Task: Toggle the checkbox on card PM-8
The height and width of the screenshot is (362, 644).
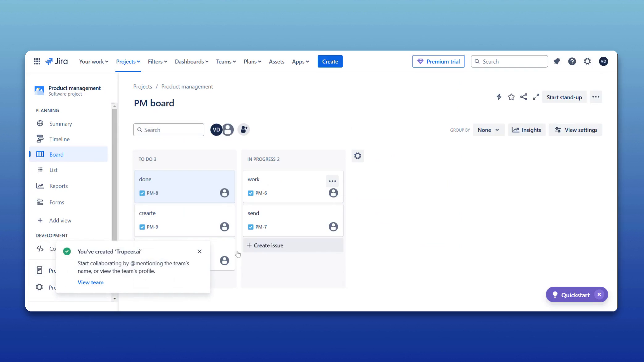Action: click(142, 193)
